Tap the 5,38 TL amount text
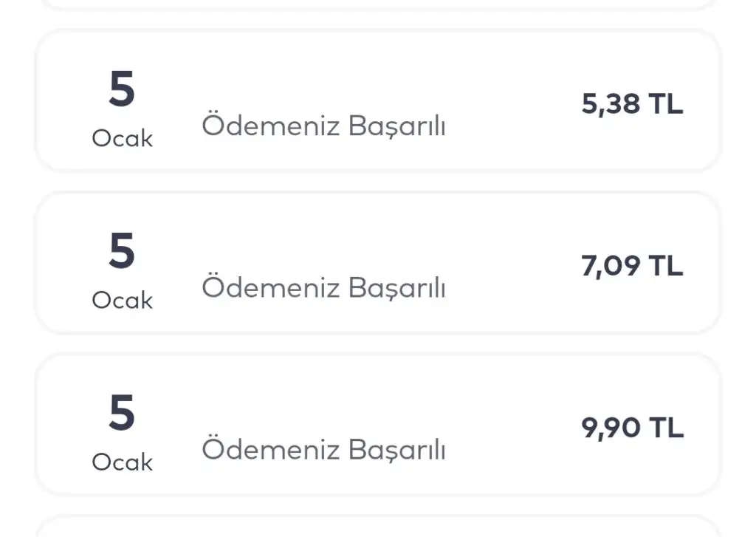Viewport: 756px width, 537px height. (x=632, y=104)
